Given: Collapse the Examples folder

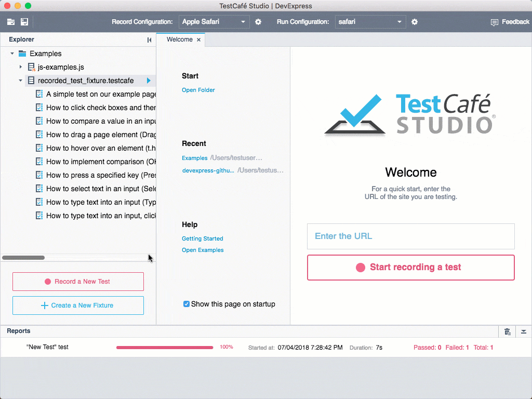Looking at the screenshot, I should 12,54.
